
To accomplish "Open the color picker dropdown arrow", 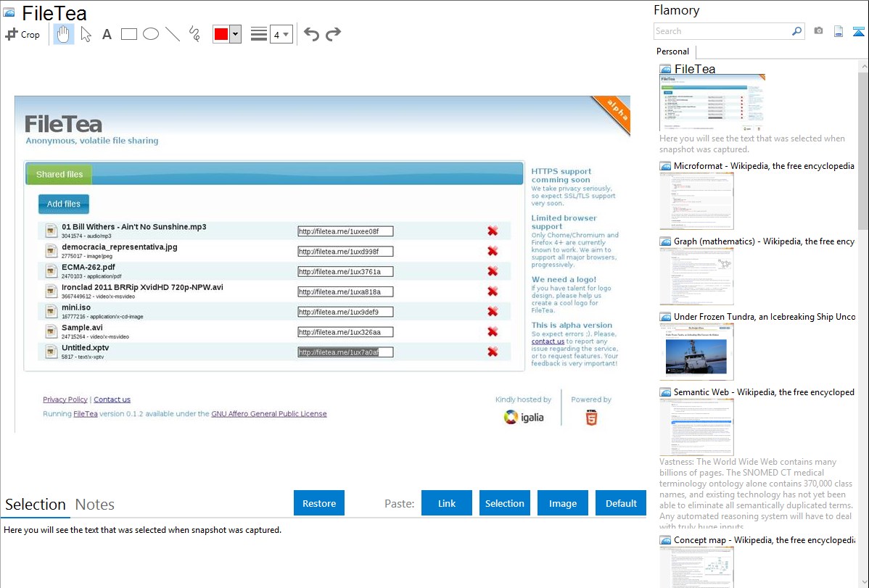I will coord(235,34).
